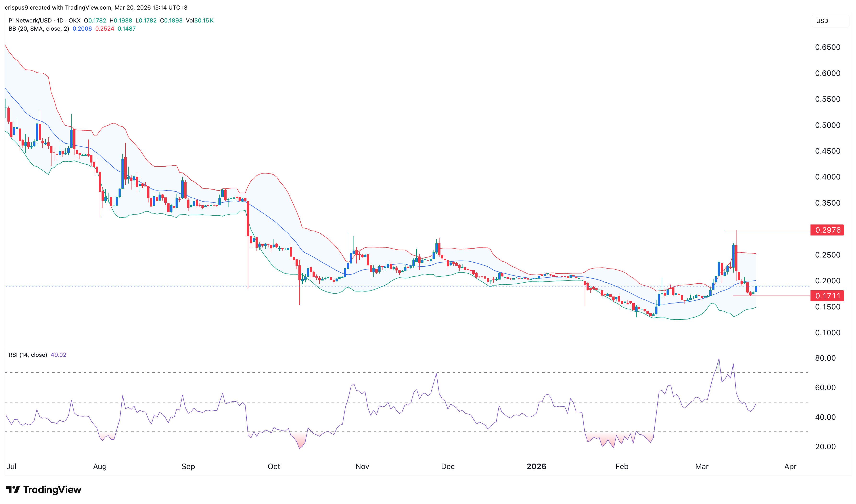The image size is (856, 504).
Task: Click the TradingView logo at bottom left
Action: click(44, 489)
